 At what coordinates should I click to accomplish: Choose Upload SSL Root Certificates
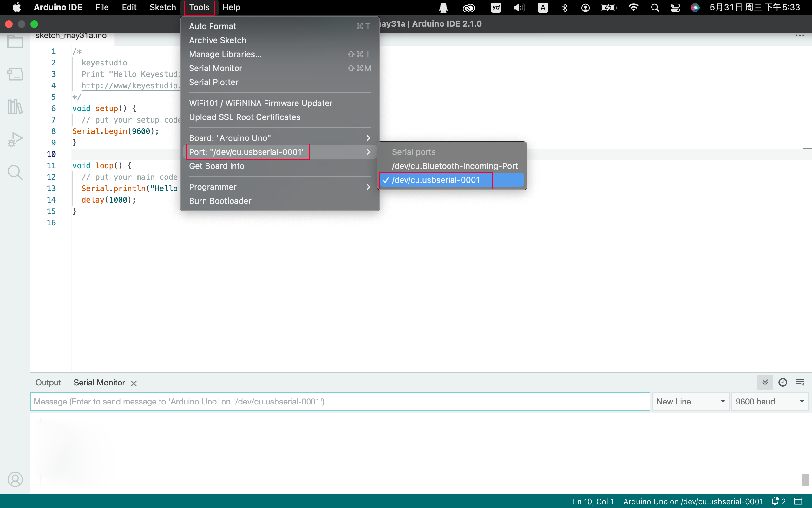click(x=280, y=117)
